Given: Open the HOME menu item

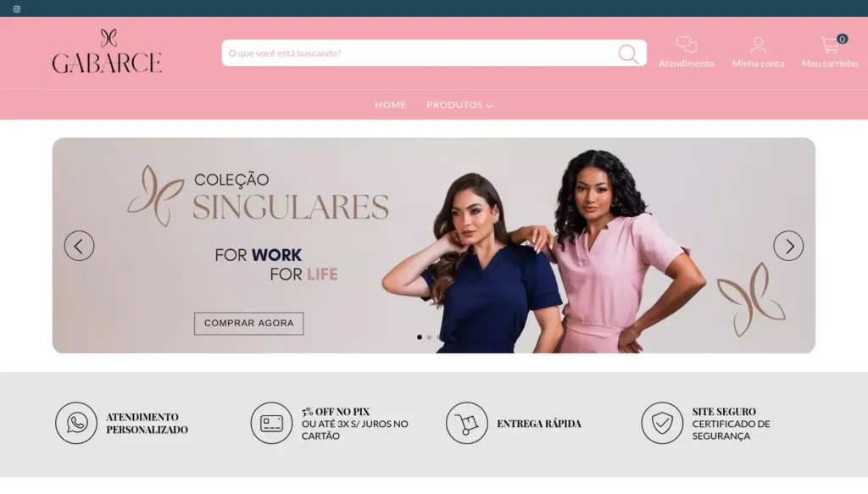Looking at the screenshot, I should point(390,104).
